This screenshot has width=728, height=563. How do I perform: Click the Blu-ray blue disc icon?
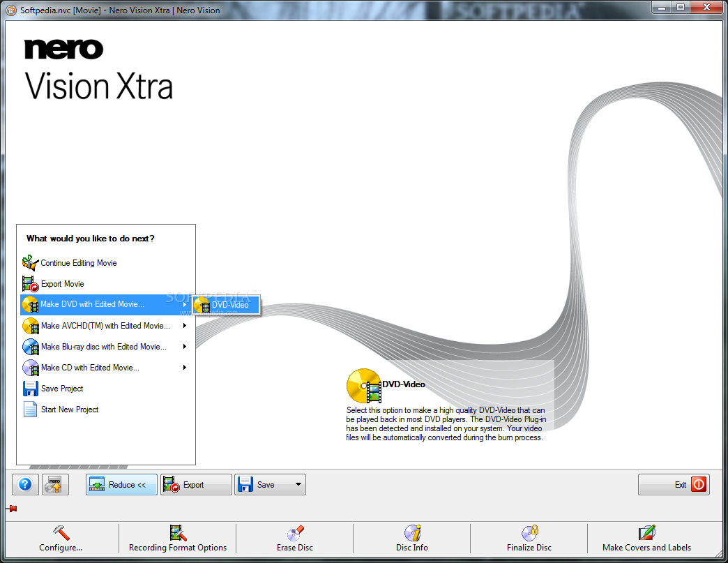pos(30,347)
